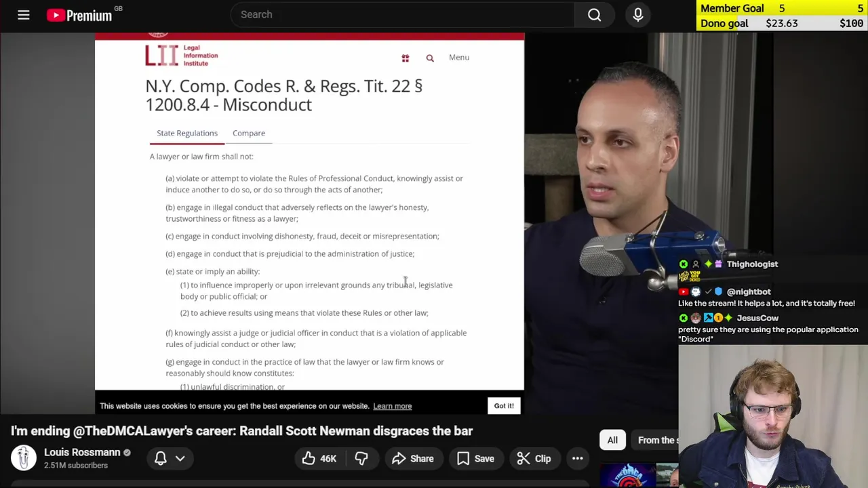Screen dimensions: 868x488
Task: Click the notification bell for the channel
Action: click(x=161, y=458)
